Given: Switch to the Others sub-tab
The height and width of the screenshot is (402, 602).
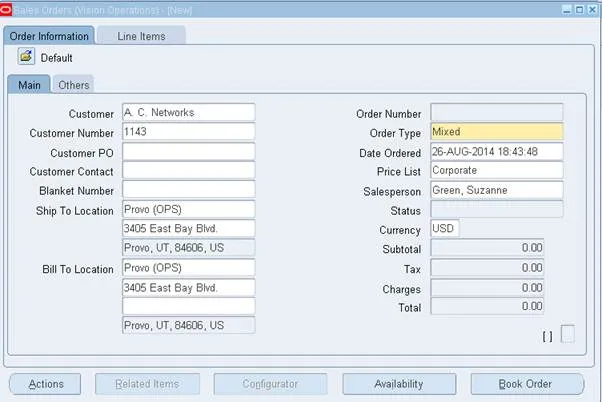Looking at the screenshot, I should [x=73, y=84].
